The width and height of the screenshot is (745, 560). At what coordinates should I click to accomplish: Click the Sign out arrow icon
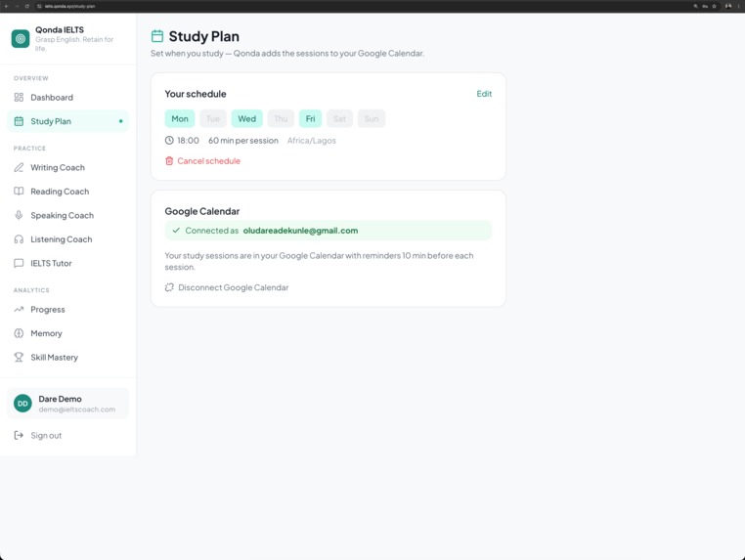[x=19, y=435]
